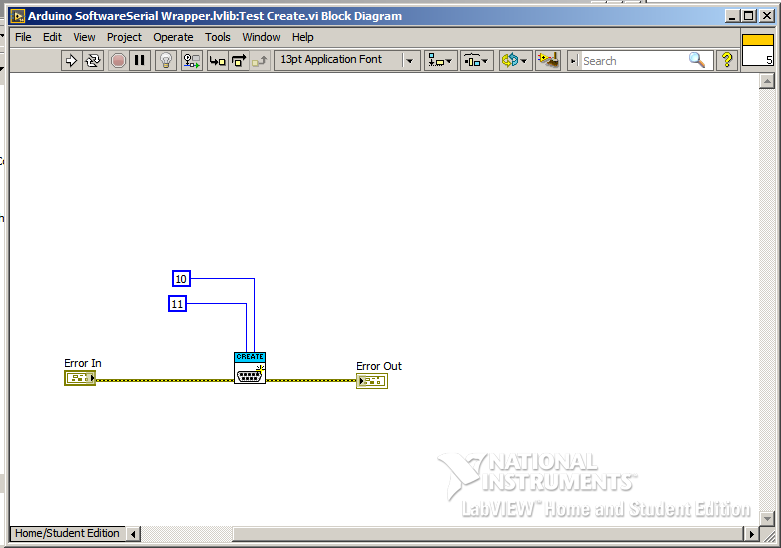Image resolution: width=781 pixels, height=548 pixels.
Task: Open the Help menu
Action: point(302,37)
